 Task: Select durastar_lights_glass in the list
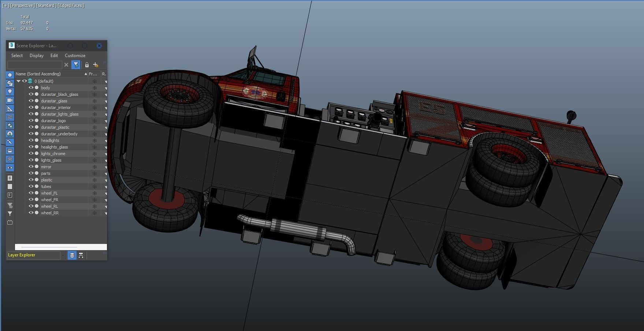click(60, 114)
